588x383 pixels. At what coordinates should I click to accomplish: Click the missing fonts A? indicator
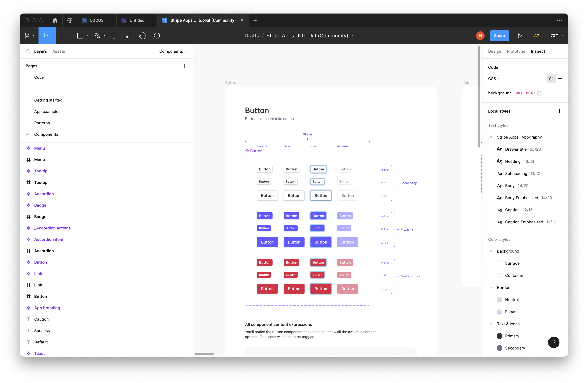pos(536,36)
